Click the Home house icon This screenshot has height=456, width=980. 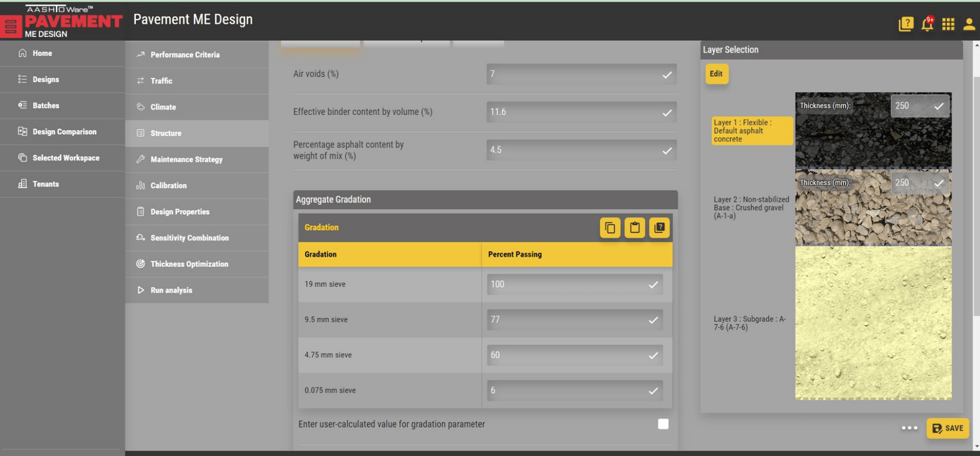(22, 53)
